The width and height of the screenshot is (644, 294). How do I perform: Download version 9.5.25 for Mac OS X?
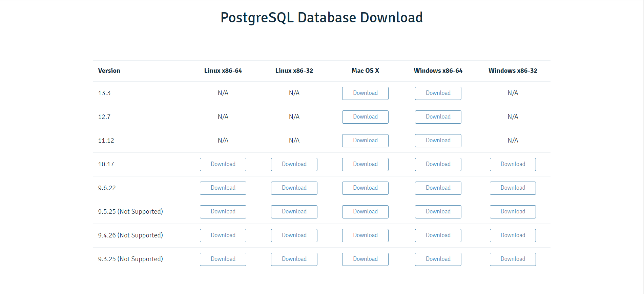point(365,212)
